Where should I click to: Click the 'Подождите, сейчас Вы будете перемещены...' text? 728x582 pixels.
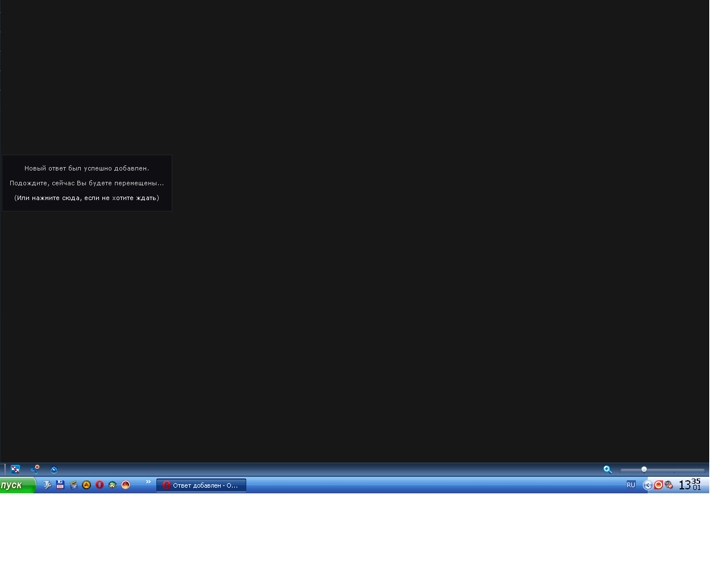coord(87,183)
